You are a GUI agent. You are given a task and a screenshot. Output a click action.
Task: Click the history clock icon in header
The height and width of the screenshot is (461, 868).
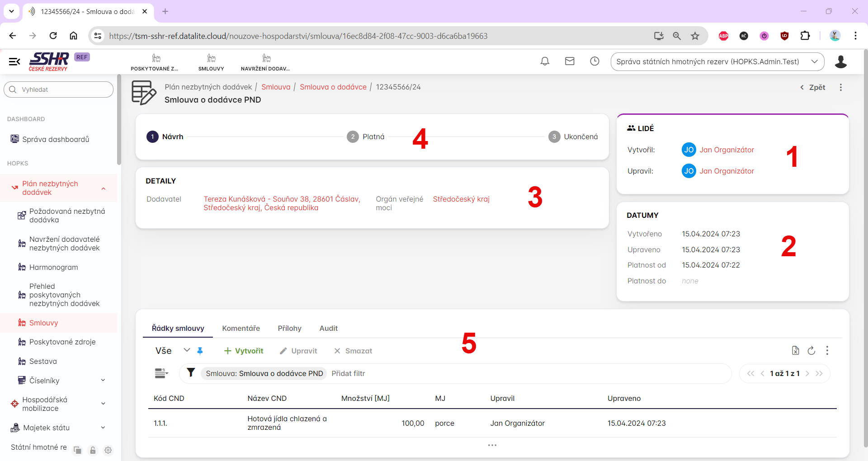click(x=594, y=61)
